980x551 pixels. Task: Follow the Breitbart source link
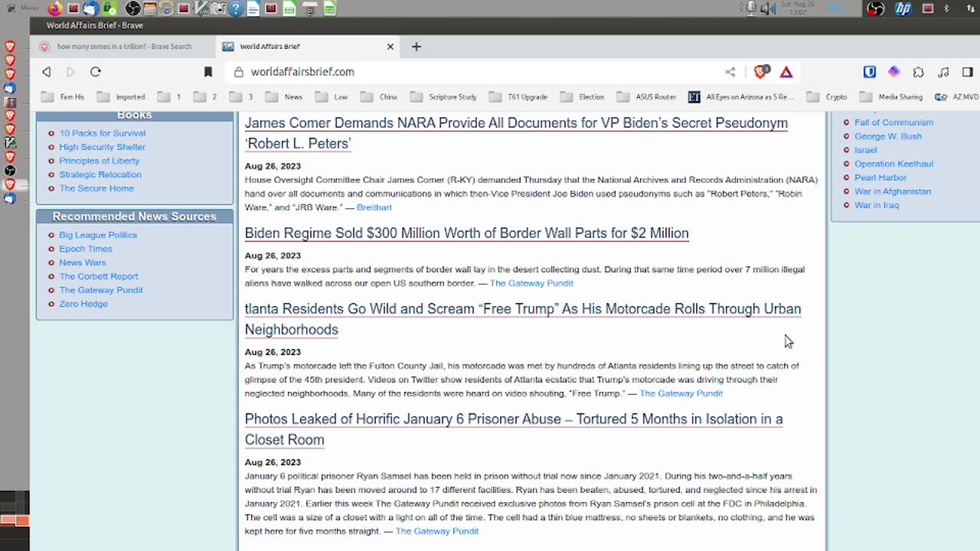tap(374, 207)
